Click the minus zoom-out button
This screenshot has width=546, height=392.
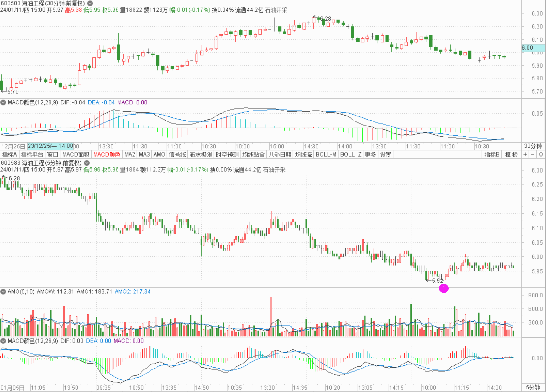tap(533, 154)
